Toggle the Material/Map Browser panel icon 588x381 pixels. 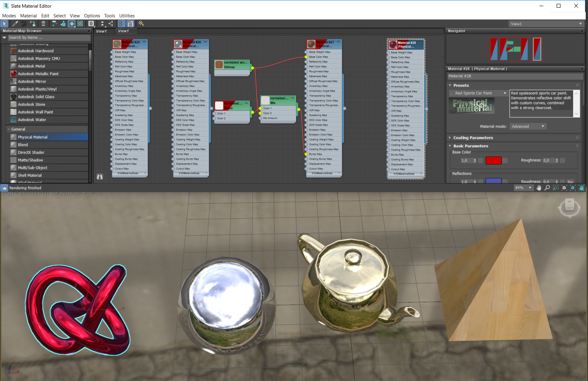[122, 23]
